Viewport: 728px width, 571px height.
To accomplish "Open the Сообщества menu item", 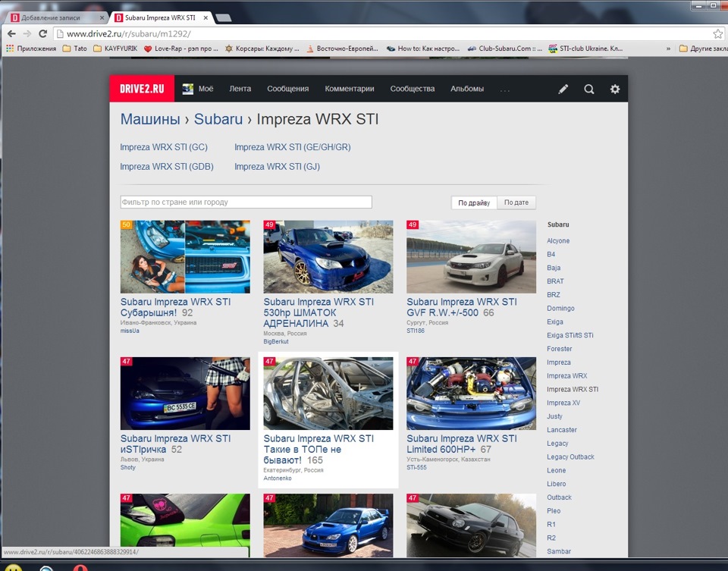I will 413,89.
